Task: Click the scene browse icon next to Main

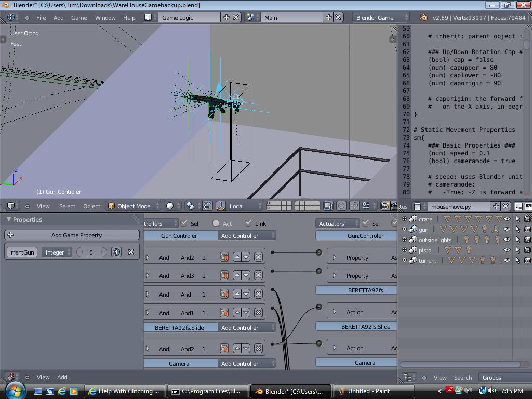Action: [252, 17]
